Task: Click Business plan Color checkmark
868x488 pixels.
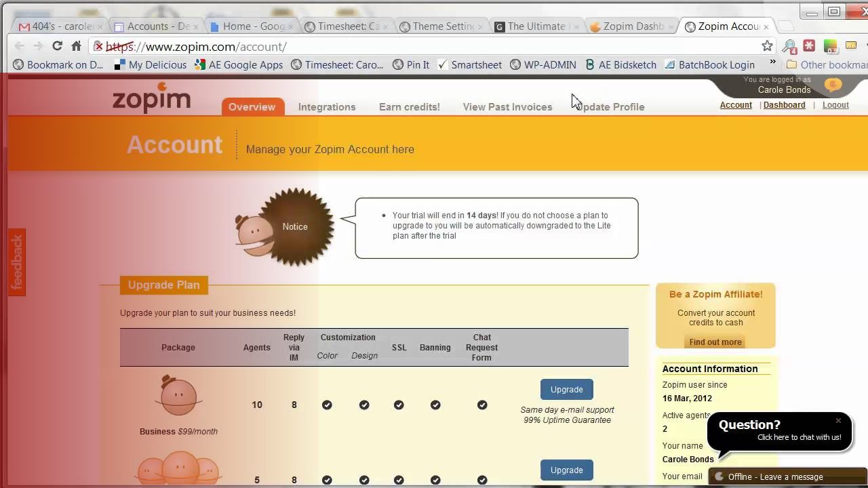Action: pyautogui.click(x=327, y=405)
